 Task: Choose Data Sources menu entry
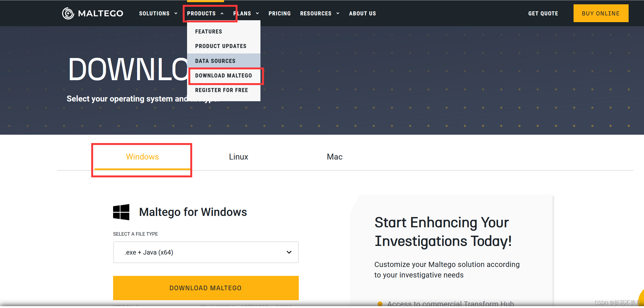(215, 61)
